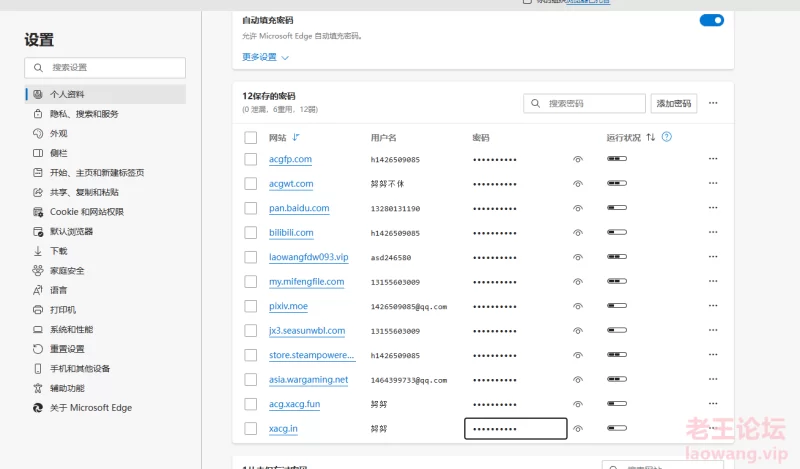Open more actions for jx3.seasunwbl.com row
800x469 pixels.
pos(713,330)
